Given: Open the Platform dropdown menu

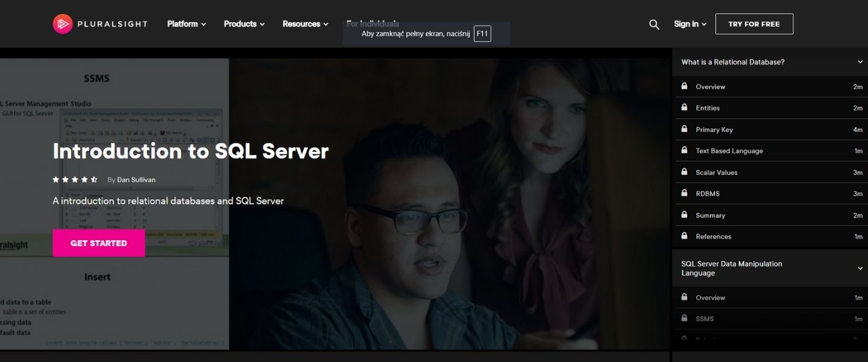Looking at the screenshot, I should [186, 24].
